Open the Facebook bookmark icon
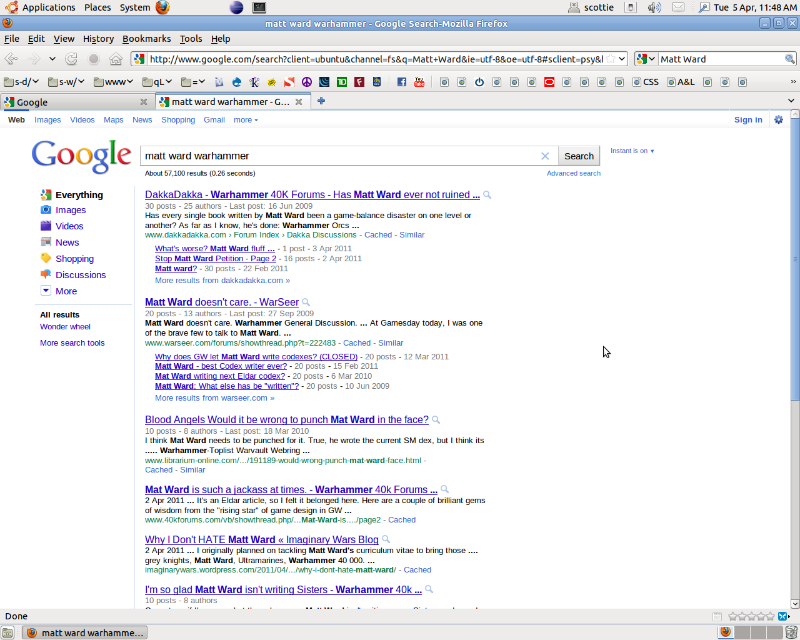This screenshot has width=800, height=640. point(402,82)
